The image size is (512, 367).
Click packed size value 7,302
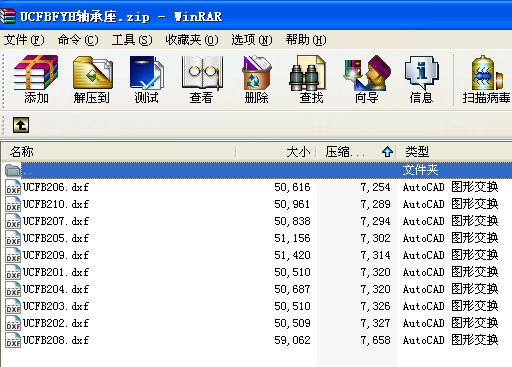tap(375, 238)
